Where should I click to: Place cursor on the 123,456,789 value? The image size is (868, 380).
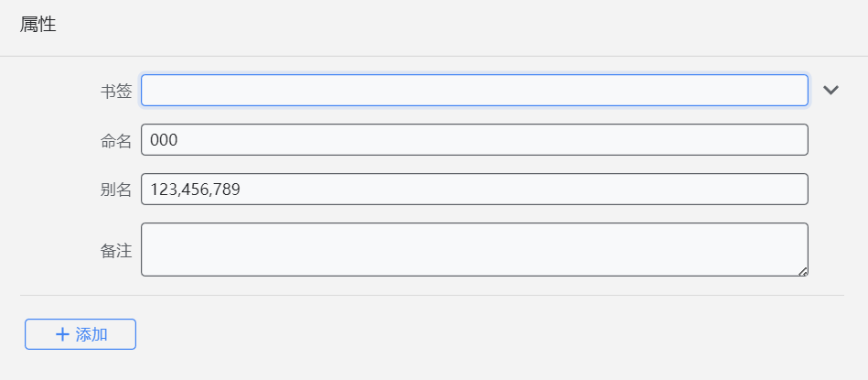(x=195, y=190)
